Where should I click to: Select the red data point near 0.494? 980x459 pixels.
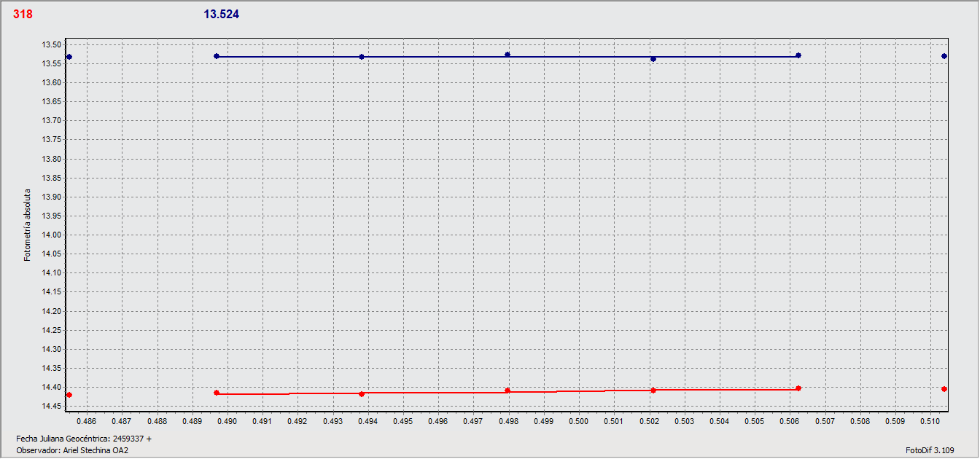pyautogui.click(x=361, y=393)
